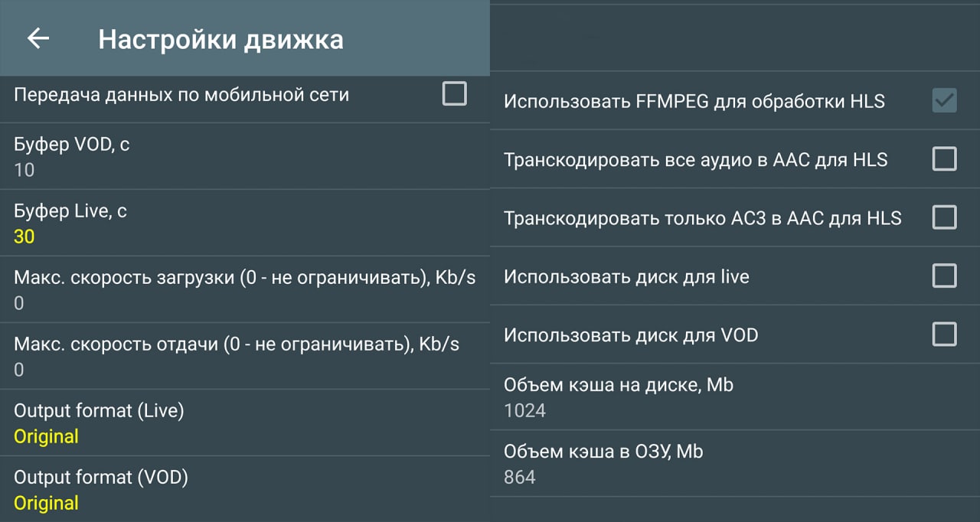Screen dimensions: 980x522
Task: Enable 'Использовать диск для live'
Action: (944, 276)
